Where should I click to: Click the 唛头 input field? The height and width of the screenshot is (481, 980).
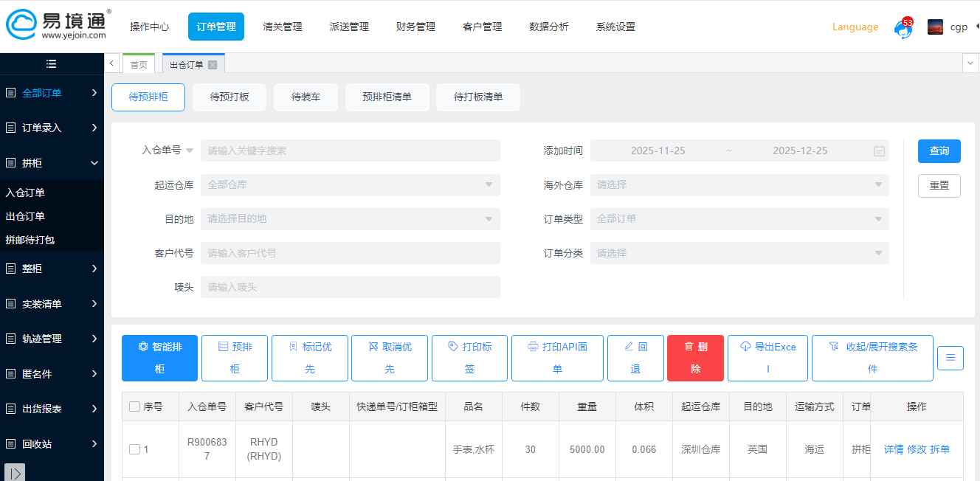pos(351,287)
